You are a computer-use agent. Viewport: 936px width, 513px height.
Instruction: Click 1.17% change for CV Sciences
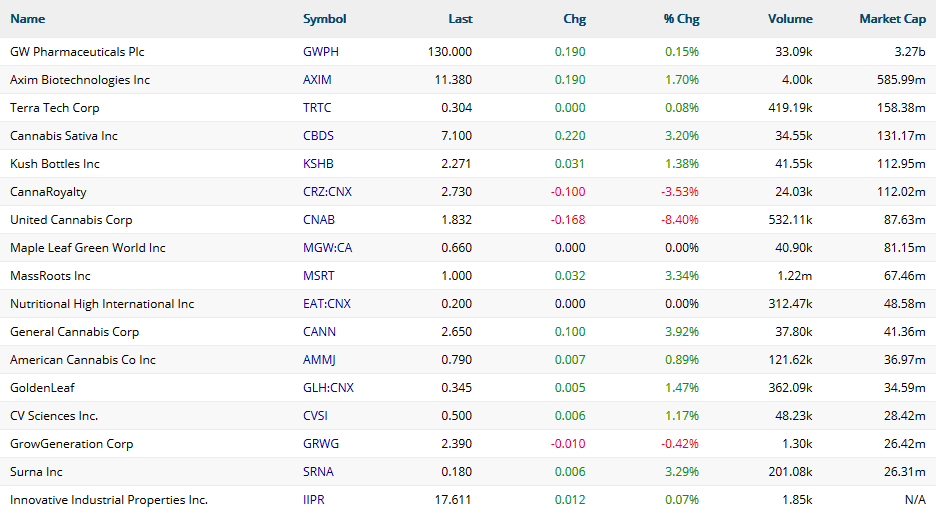tap(682, 417)
